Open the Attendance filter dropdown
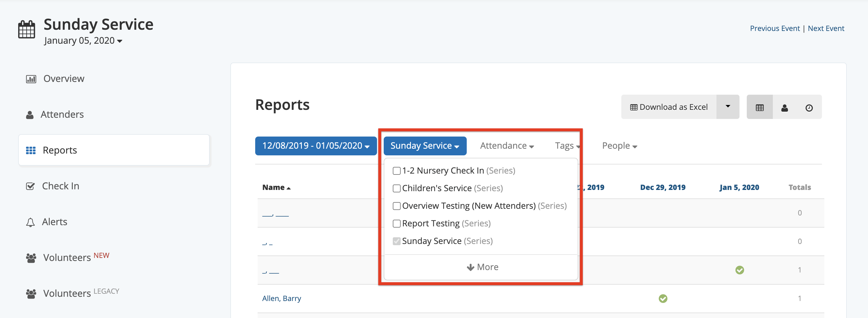 pyautogui.click(x=506, y=146)
